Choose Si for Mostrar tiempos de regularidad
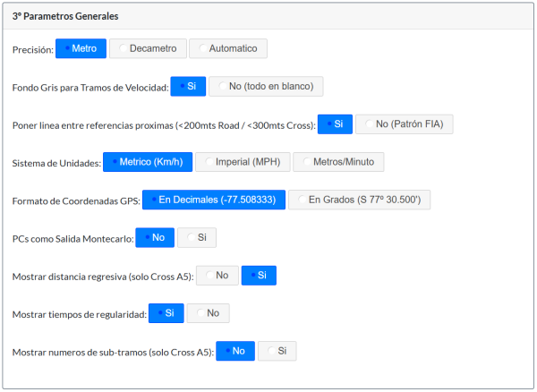Image resolution: width=537 pixels, height=392 pixels. [x=166, y=313]
